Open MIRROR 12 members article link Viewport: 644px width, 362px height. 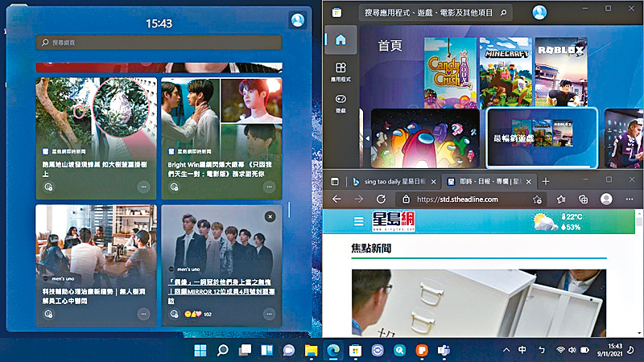click(222, 291)
